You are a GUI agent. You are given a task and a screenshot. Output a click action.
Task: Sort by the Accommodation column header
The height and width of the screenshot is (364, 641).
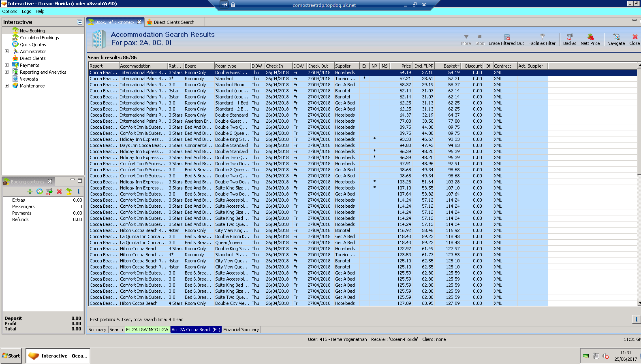pyautogui.click(x=143, y=66)
